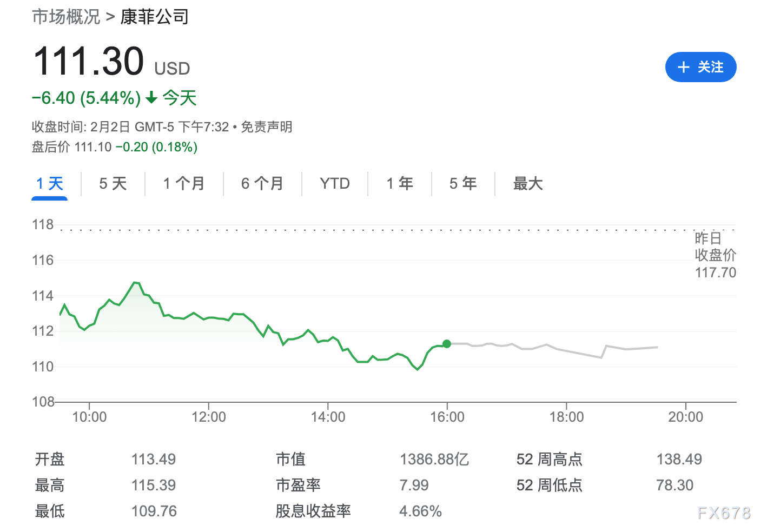Click the 股息收益率 value 4.66%
Screen dimensions: 767x532
420,511
